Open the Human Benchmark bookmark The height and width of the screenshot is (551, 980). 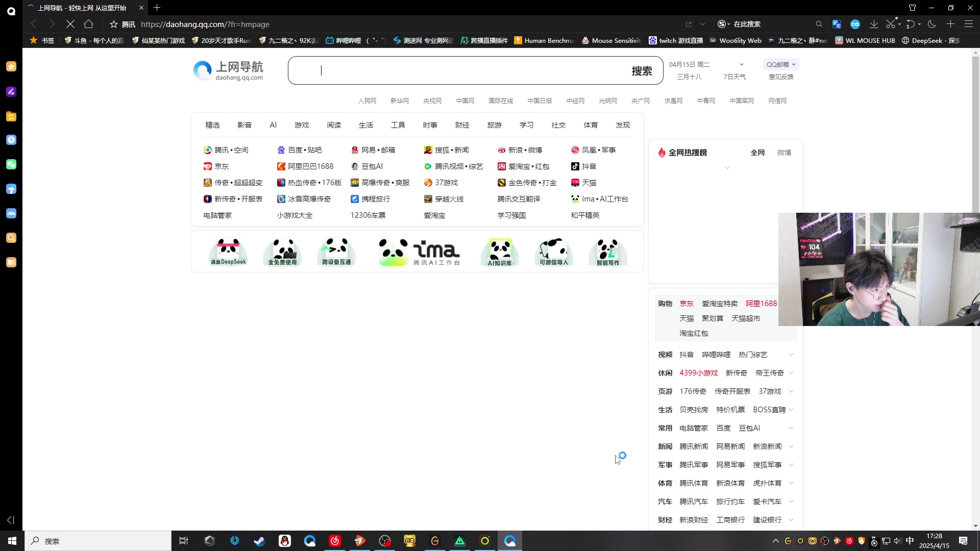(x=544, y=40)
